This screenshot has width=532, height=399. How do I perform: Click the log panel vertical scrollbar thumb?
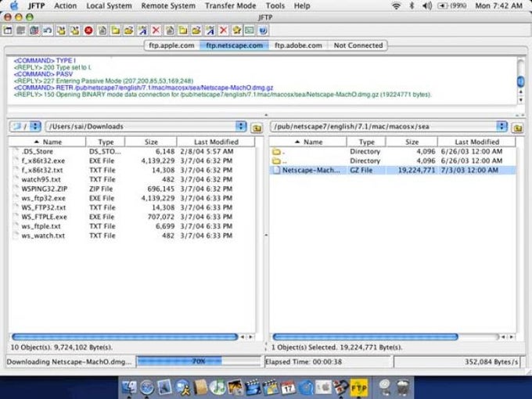[520, 81]
